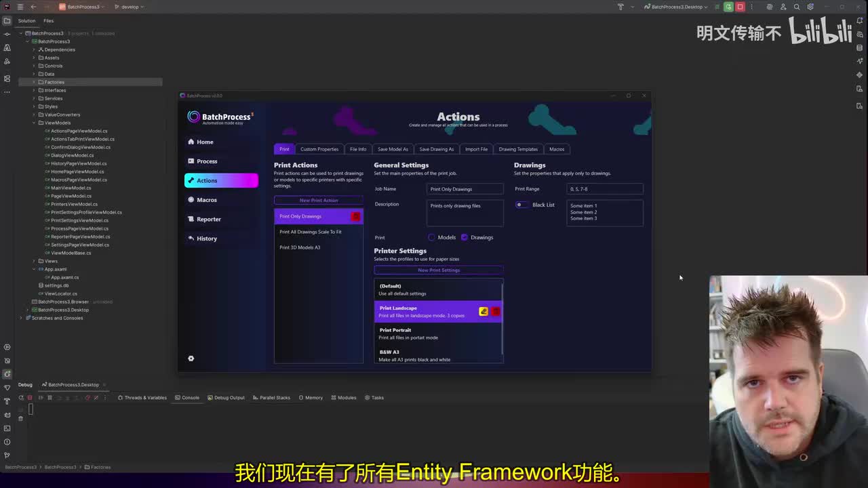The width and height of the screenshot is (868, 488).
Task: Open the Rider main hamburger menu
Action: pos(20,7)
